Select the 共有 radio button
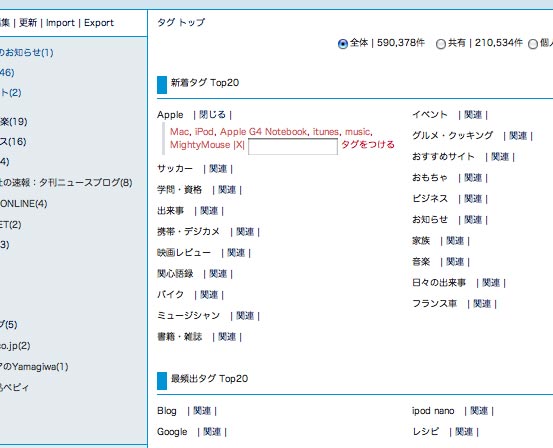This screenshot has width=553, height=448. click(x=441, y=44)
